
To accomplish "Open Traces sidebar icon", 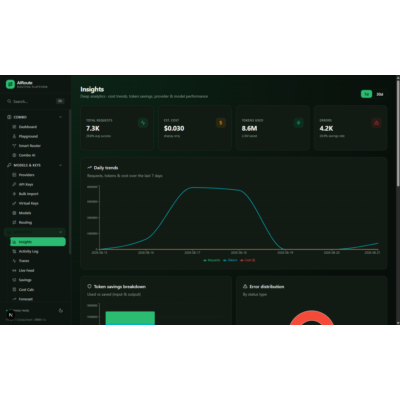I will coord(14,261).
